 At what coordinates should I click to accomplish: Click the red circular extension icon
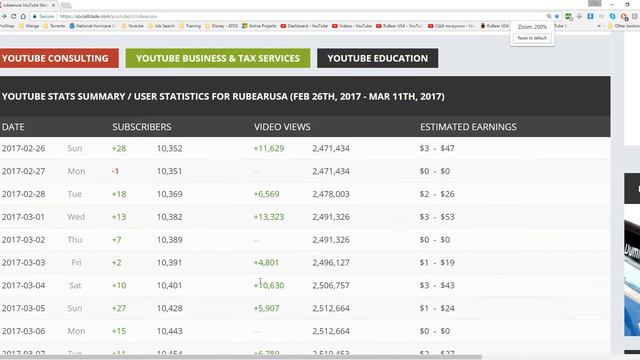pos(624,16)
